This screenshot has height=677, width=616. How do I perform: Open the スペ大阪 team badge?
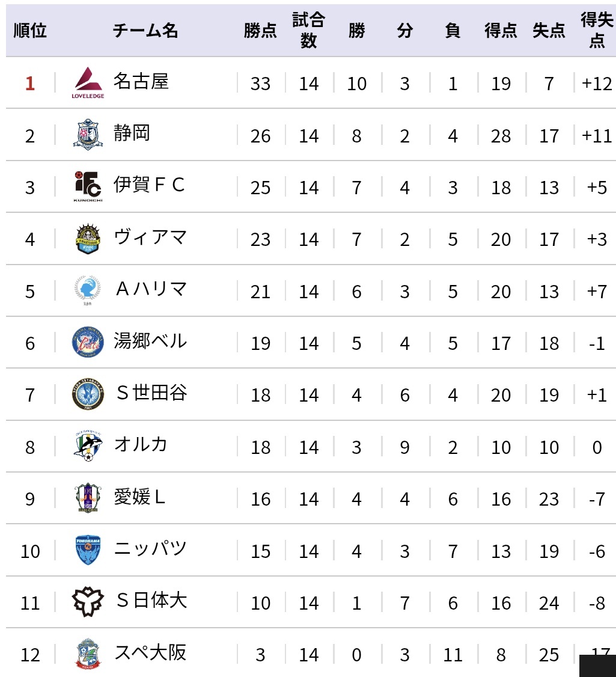(88, 654)
